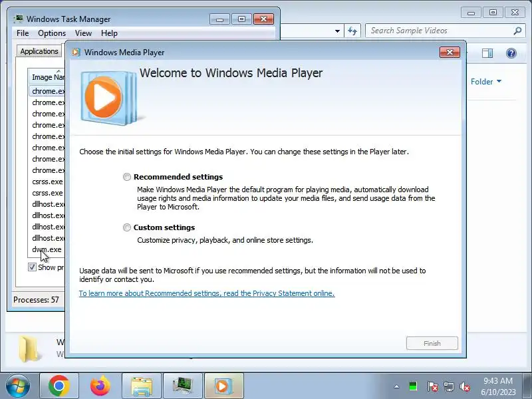532x399 pixels.
Task: Maximize the Windows Task Manager window
Action: click(x=241, y=19)
